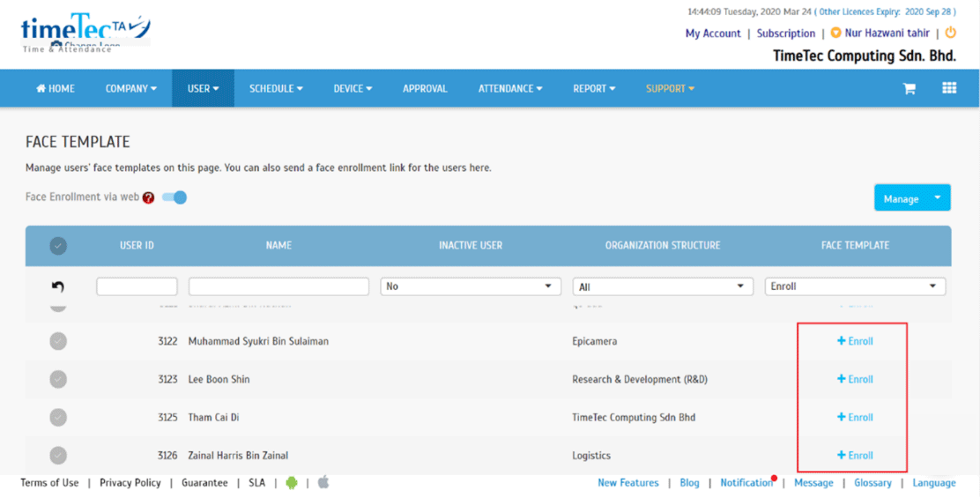Open the Inactive User filter dropdown
Screen dimensions: 980x498
click(x=471, y=286)
